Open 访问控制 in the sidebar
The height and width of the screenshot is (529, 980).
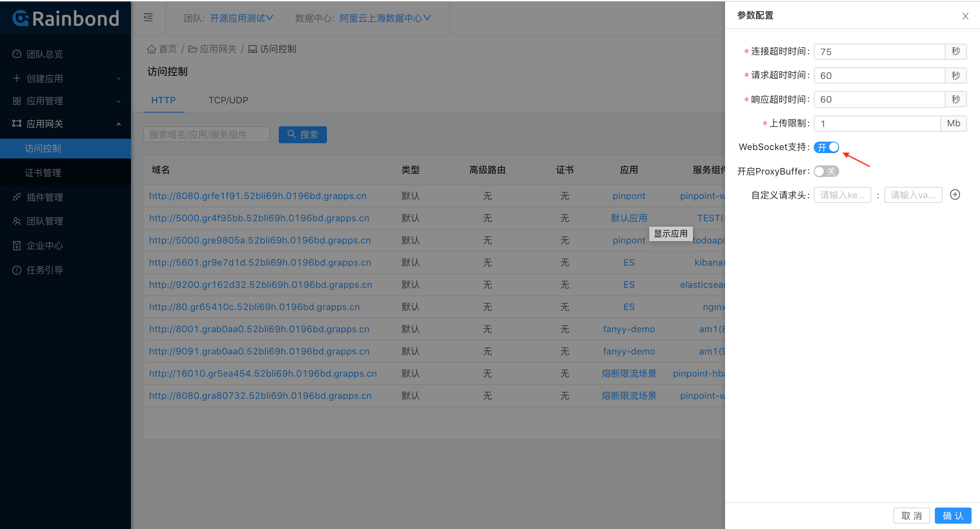pos(65,148)
